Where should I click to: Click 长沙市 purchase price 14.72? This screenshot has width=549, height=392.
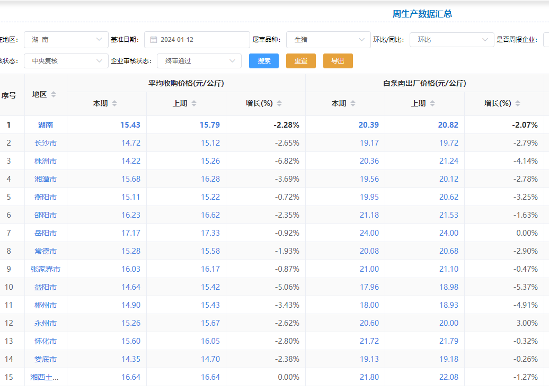[x=131, y=143]
